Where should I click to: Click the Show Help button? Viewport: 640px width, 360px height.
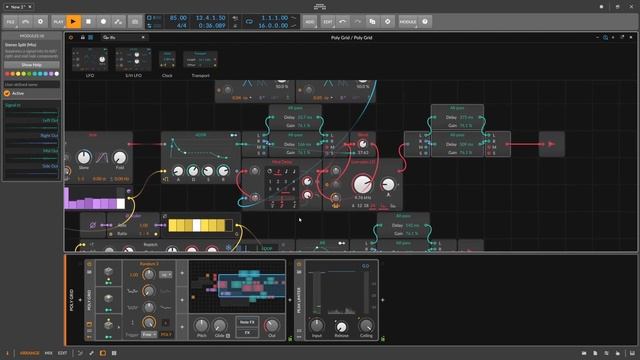coord(32,65)
